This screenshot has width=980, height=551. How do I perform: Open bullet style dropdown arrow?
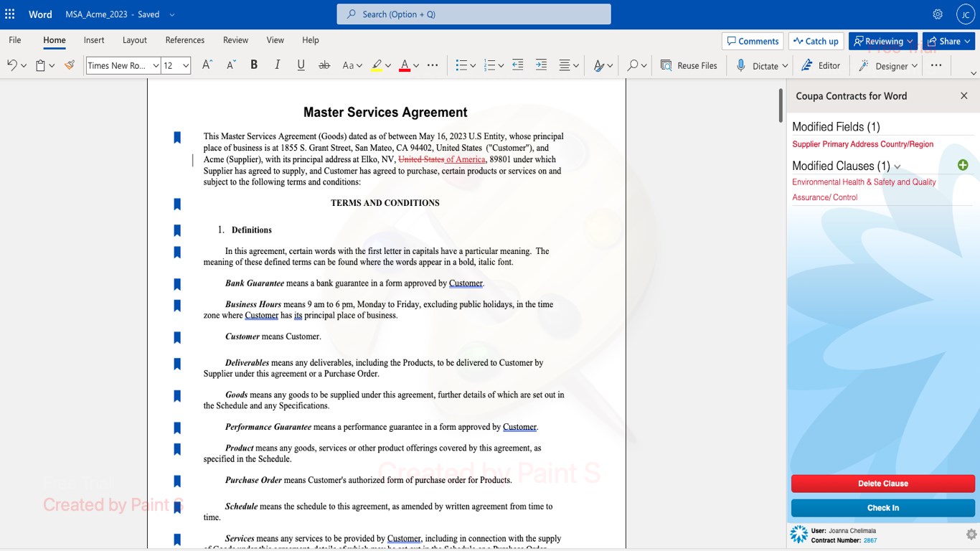click(x=473, y=66)
